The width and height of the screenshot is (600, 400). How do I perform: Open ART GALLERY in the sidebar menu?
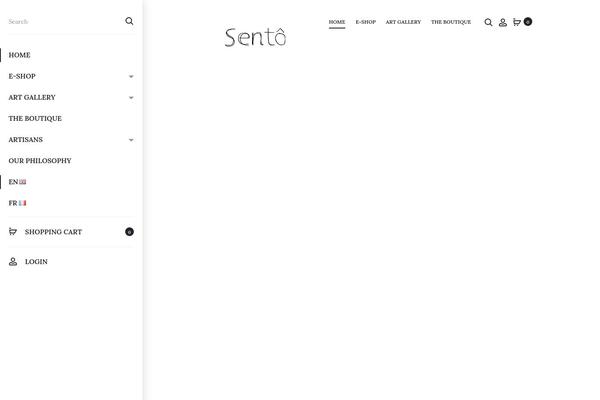click(x=32, y=97)
